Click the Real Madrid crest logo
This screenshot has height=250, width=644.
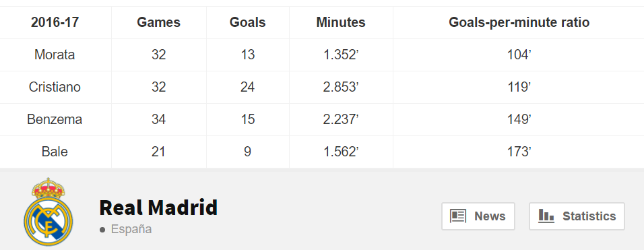tap(48, 212)
